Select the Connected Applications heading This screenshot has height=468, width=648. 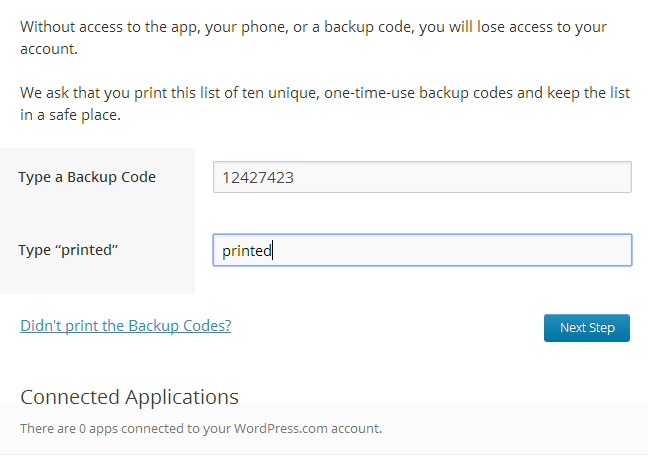[x=129, y=397]
